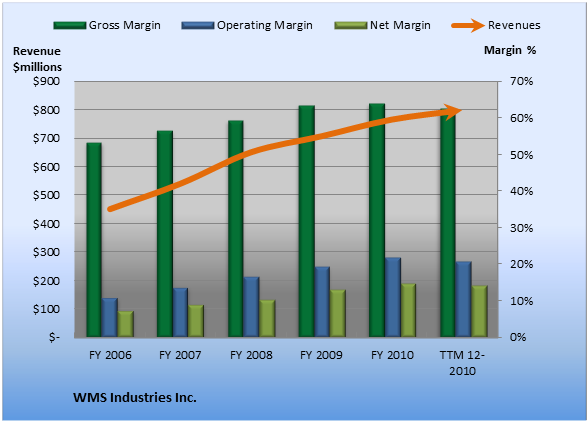Screen dimensions: 588x422
Task: Click the Gross Margin legend swatch
Action: point(70,26)
